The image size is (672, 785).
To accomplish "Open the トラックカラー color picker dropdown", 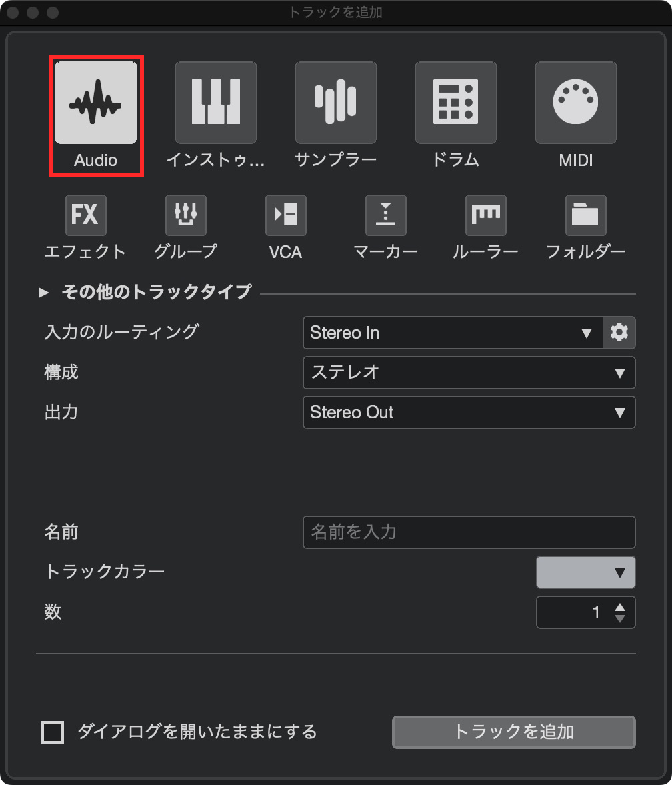I will 586,572.
